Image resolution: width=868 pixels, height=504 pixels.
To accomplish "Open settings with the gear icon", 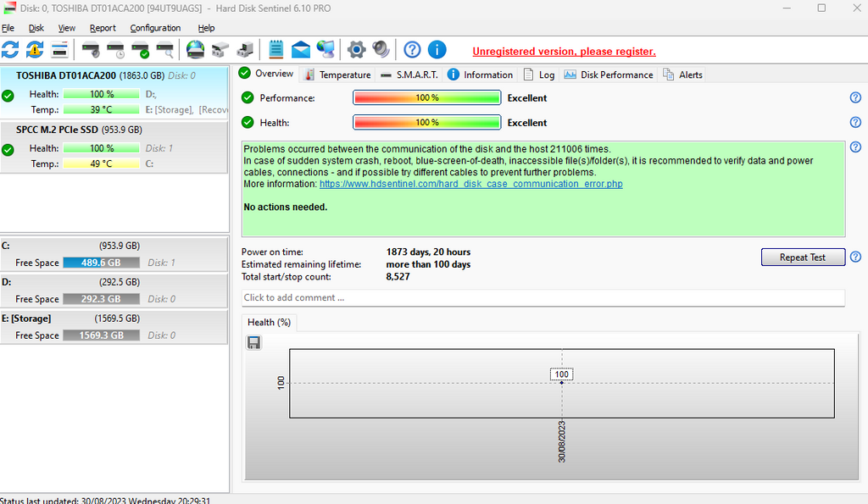I will coord(356,49).
